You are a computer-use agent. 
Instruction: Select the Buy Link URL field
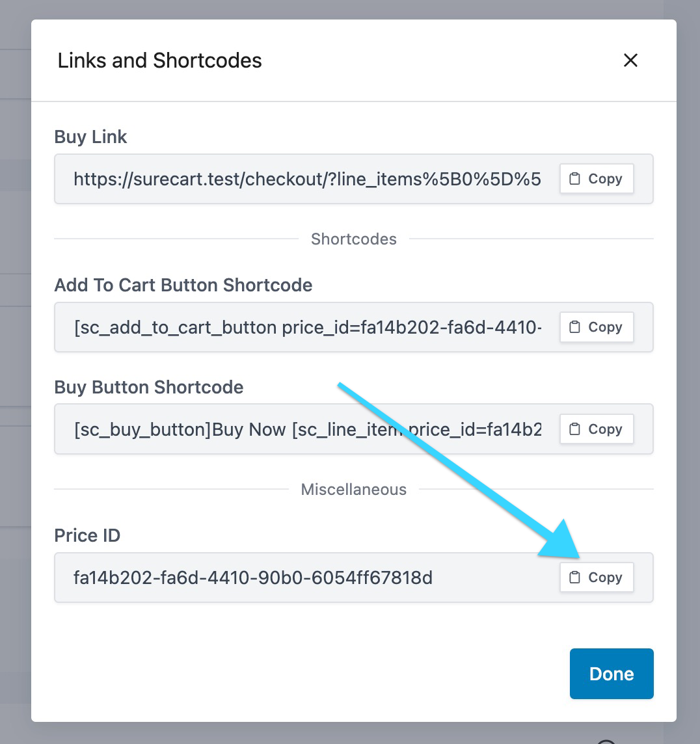[x=293, y=178]
